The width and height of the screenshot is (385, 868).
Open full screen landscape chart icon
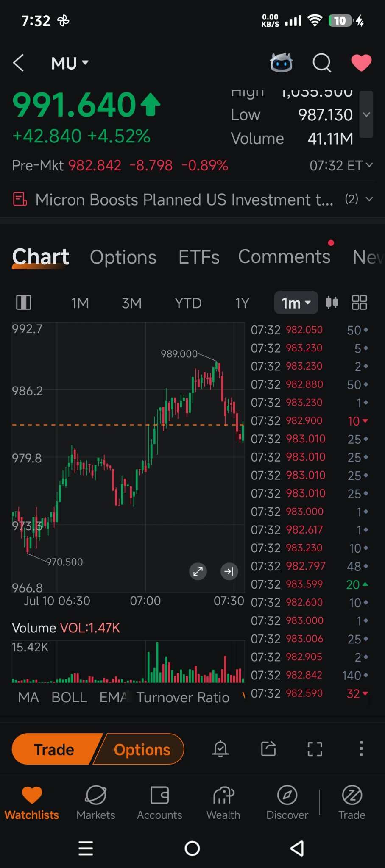(315, 749)
